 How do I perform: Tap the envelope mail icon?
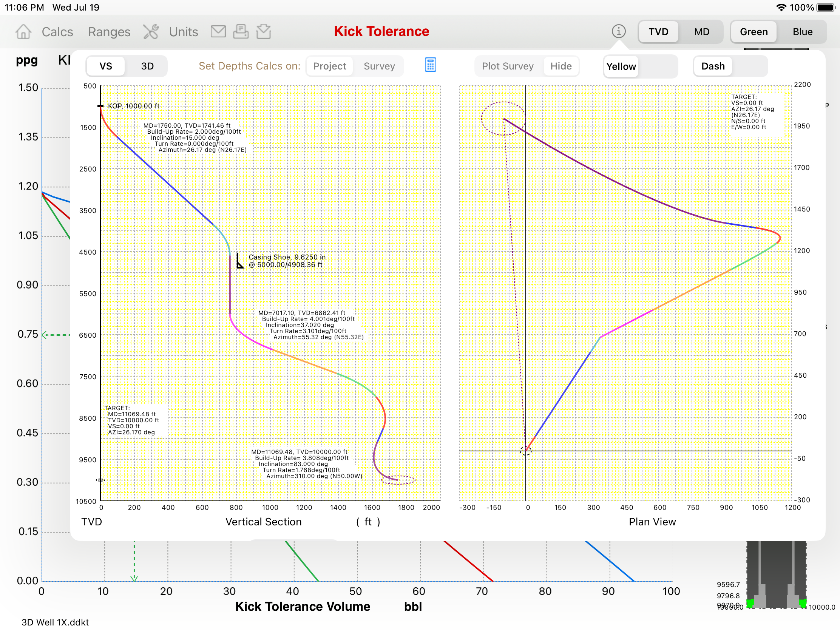(218, 31)
